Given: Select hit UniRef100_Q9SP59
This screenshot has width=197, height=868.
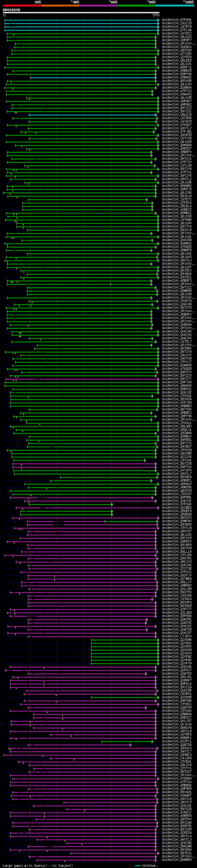Looking at the screenshot, I should 177,135.
